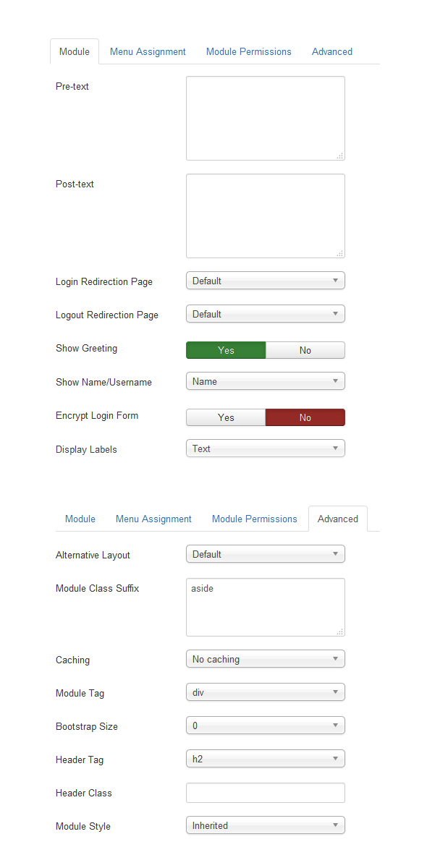Go to the top Advanced tab
The image size is (427, 868).
[332, 51]
